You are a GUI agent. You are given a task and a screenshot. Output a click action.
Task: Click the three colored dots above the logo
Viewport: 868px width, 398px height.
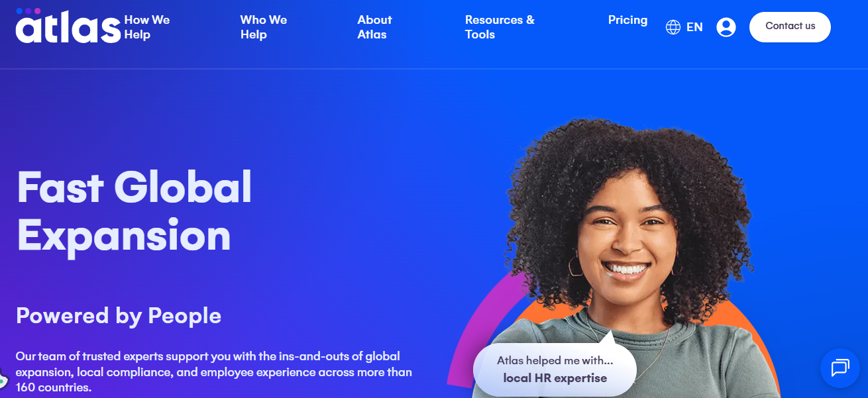click(28, 11)
